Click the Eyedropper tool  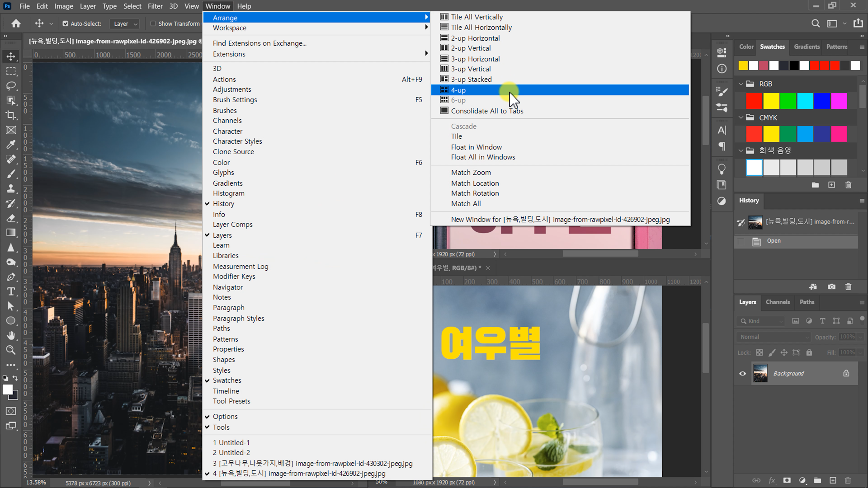(x=11, y=145)
